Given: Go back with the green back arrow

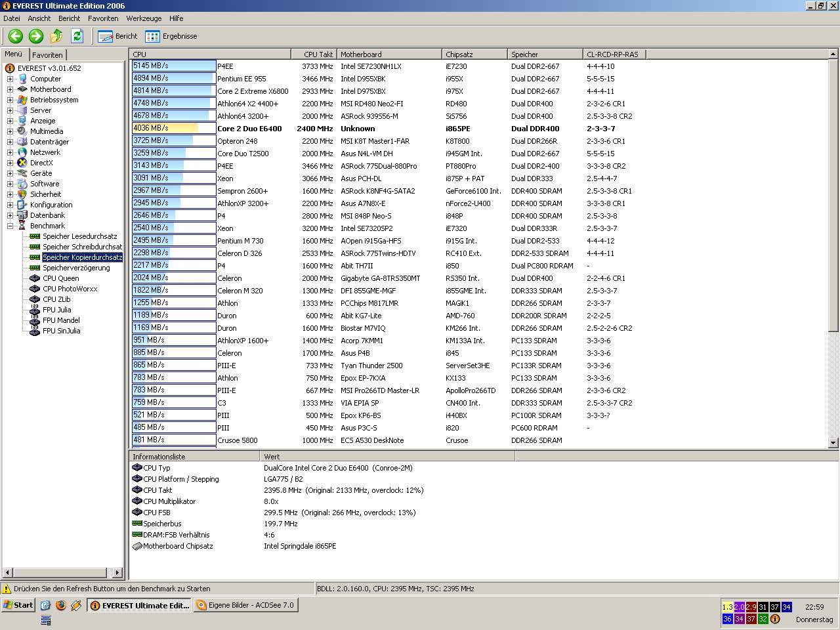Looking at the screenshot, I should pos(16,36).
